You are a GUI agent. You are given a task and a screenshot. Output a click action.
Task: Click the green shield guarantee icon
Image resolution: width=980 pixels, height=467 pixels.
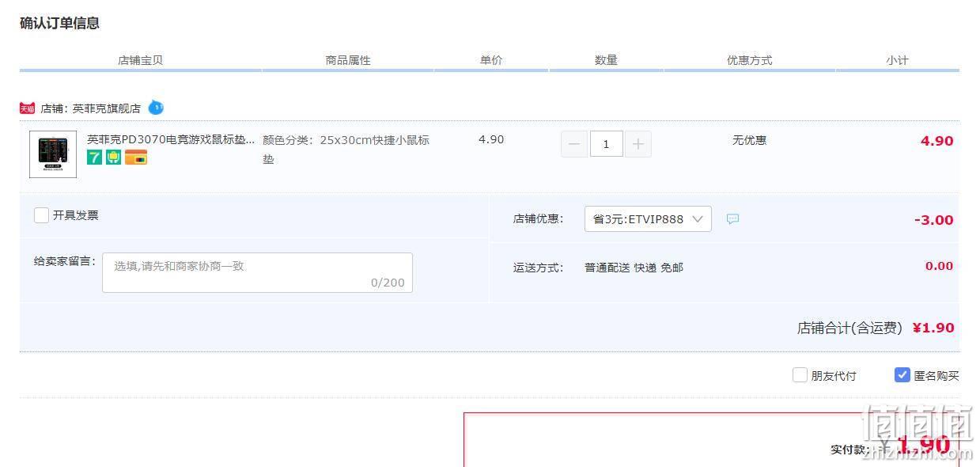pos(114,158)
